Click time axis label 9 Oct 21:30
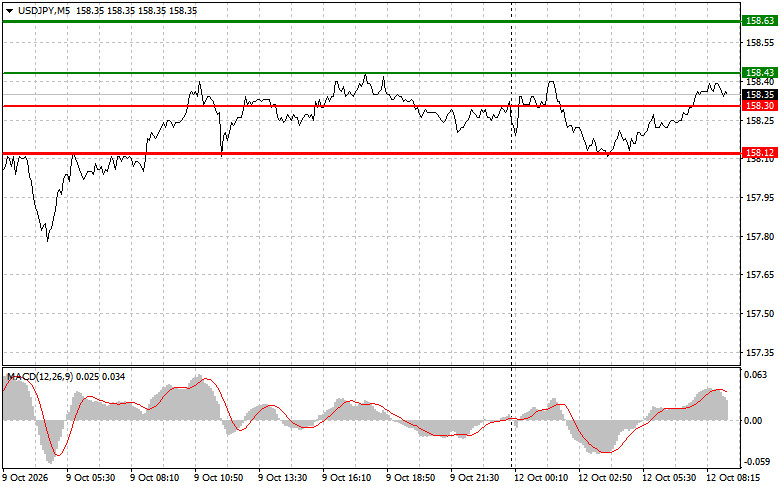The width and height of the screenshot is (781, 489). tap(475, 478)
